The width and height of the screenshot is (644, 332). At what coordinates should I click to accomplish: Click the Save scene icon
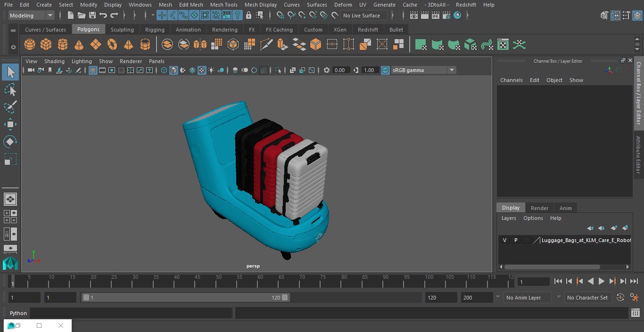(x=92, y=16)
